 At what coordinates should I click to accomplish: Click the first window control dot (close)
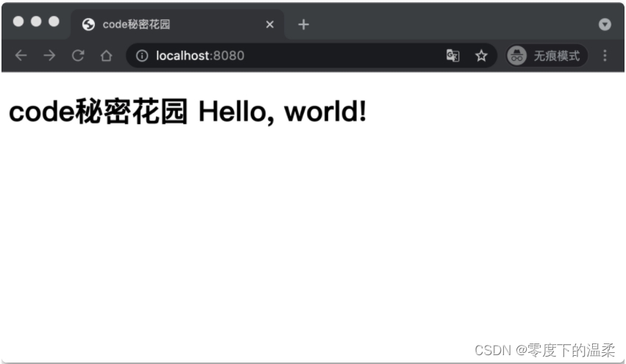tap(18, 21)
